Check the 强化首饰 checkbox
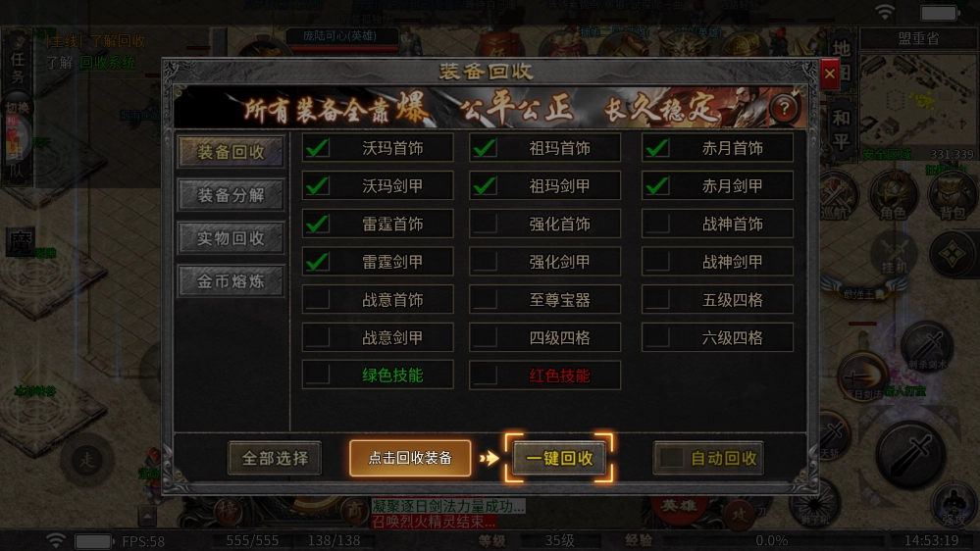 tap(485, 224)
